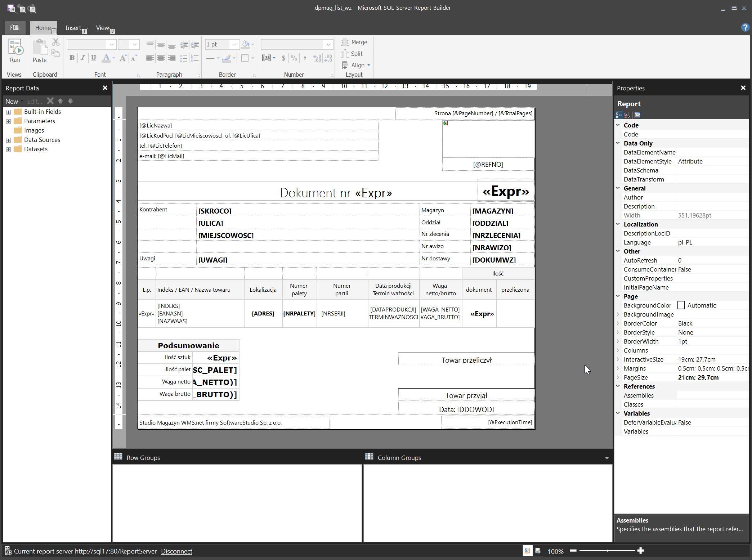This screenshot has width=752, height=560.
Task: Delete item using Report Data X icon
Action: click(x=50, y=101)
